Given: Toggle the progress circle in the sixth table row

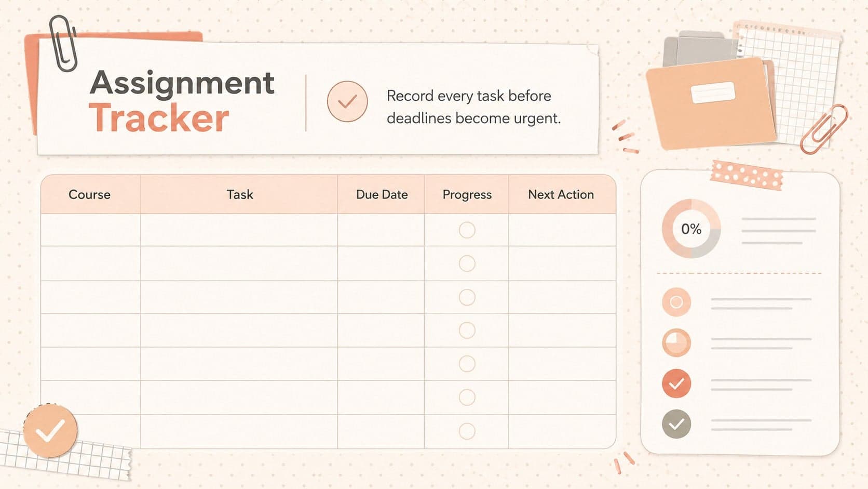Looking at the screenshot, I should 467,398.
